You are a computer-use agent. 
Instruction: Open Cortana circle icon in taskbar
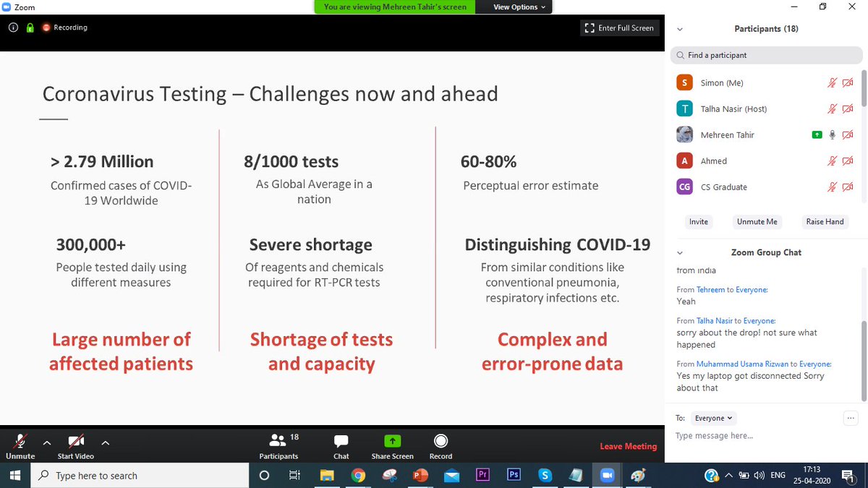click(x=264, y=475)
